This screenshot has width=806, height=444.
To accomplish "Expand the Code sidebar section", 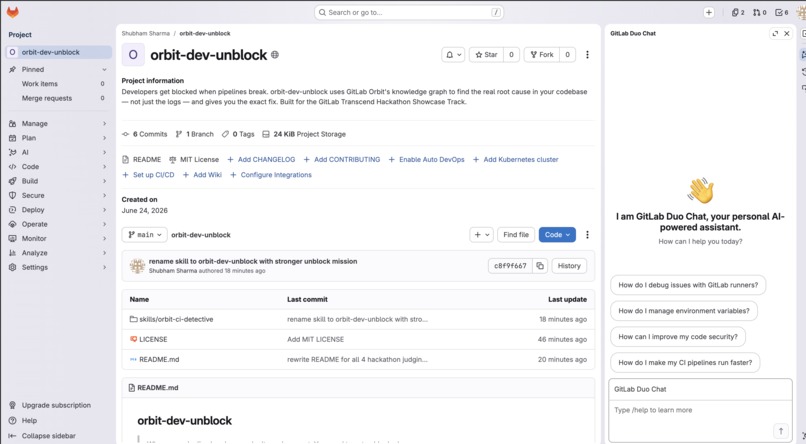I will coord(58,166).
